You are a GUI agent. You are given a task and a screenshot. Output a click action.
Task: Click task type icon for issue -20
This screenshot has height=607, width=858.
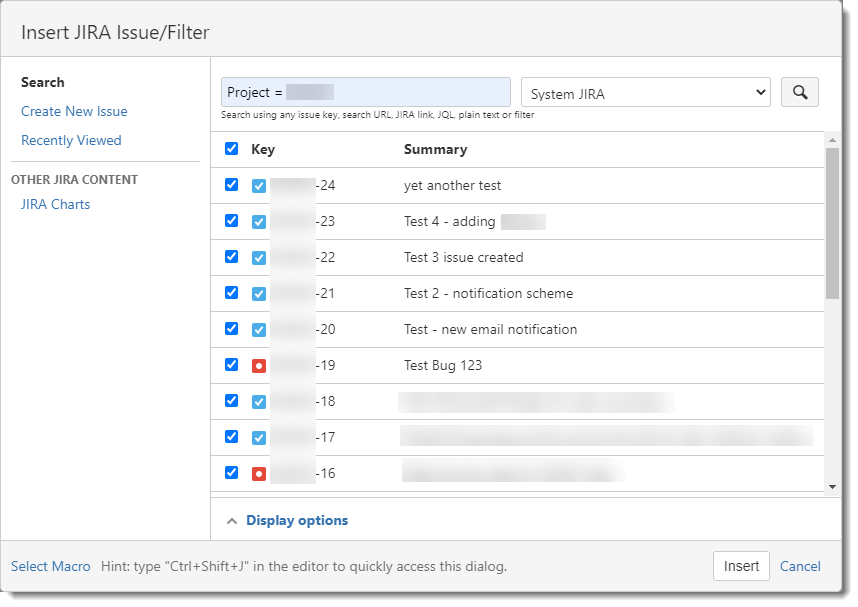click(259, 330)
